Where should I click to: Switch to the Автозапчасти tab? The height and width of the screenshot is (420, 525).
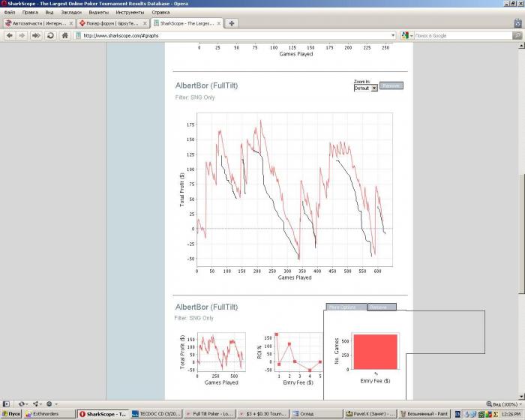39,23
